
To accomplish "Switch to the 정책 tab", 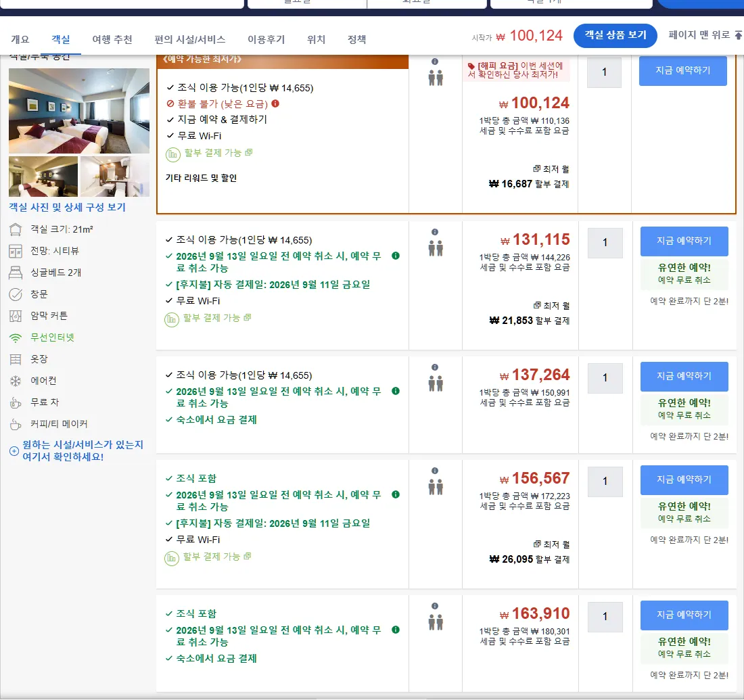I will coord(357,39).
